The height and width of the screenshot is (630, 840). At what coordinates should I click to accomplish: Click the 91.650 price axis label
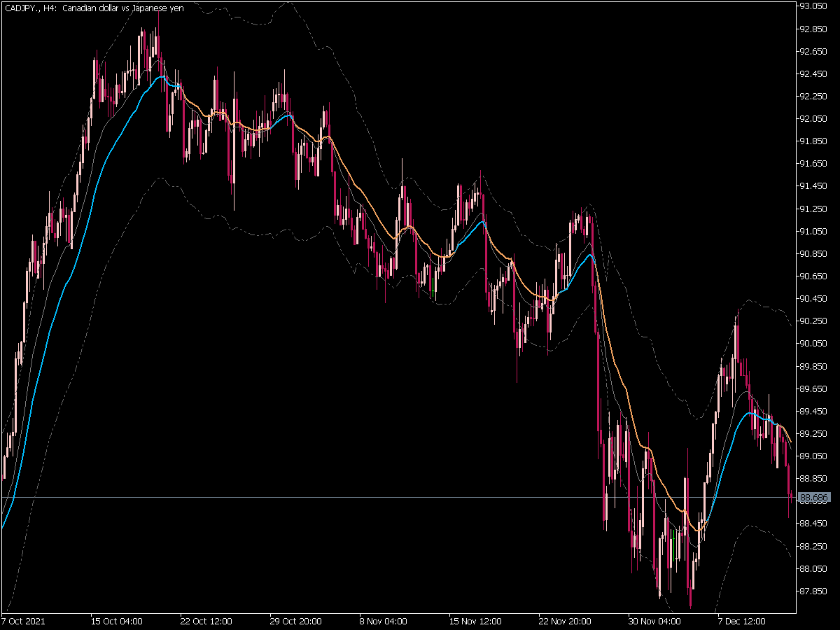(814, 163)
